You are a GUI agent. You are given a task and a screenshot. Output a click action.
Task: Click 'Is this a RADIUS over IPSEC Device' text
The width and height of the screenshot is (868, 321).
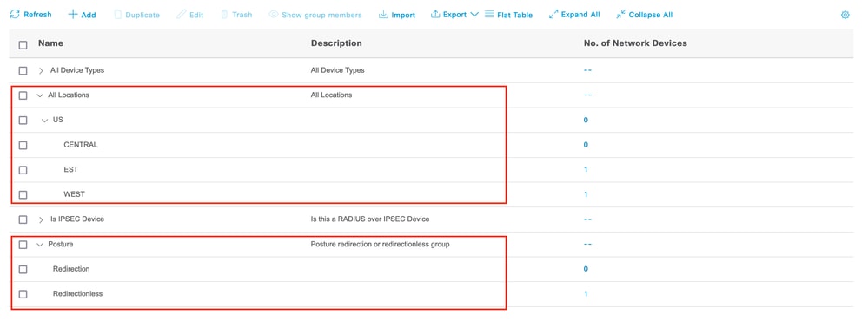coord(370,219)
